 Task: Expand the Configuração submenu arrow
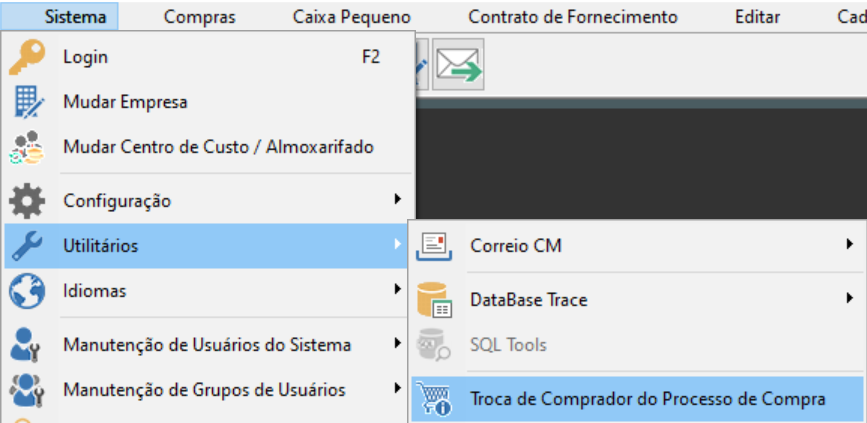(x=397, y=199)
